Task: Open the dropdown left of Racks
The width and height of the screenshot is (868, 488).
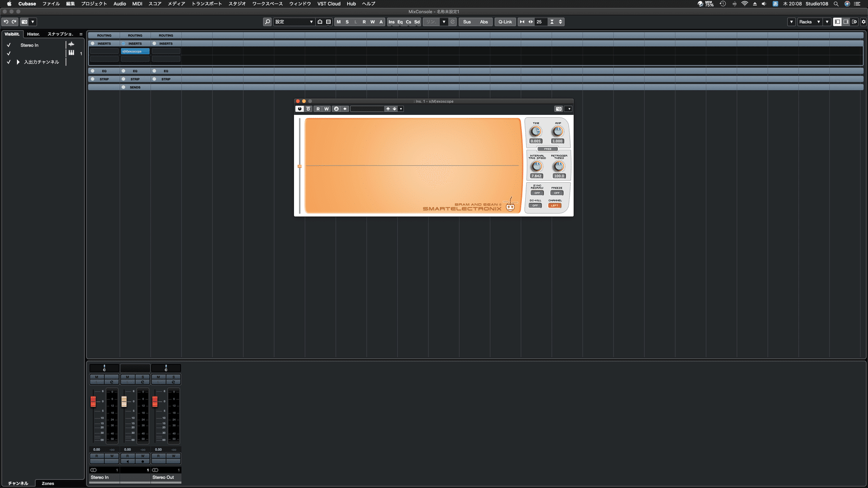Action: [792, 22]
